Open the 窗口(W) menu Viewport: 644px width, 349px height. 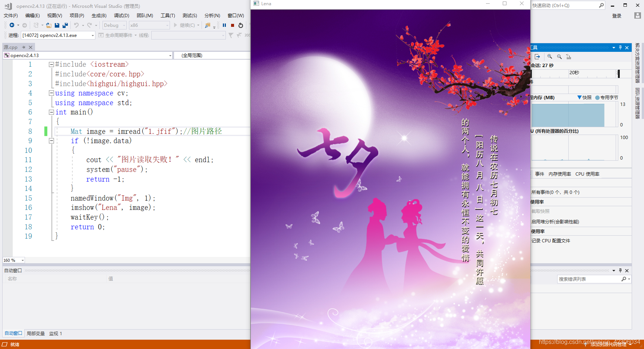click(x=236, y=15)
